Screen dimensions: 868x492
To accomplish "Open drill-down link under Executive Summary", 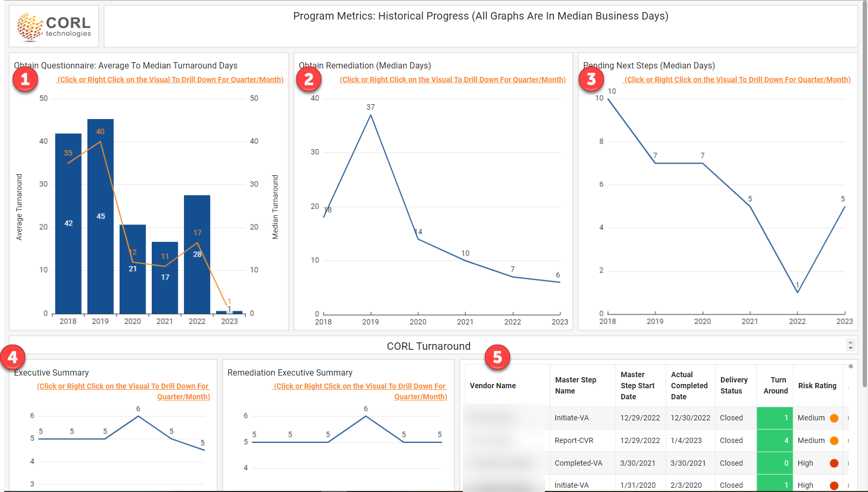I will [x=123, y=391].
